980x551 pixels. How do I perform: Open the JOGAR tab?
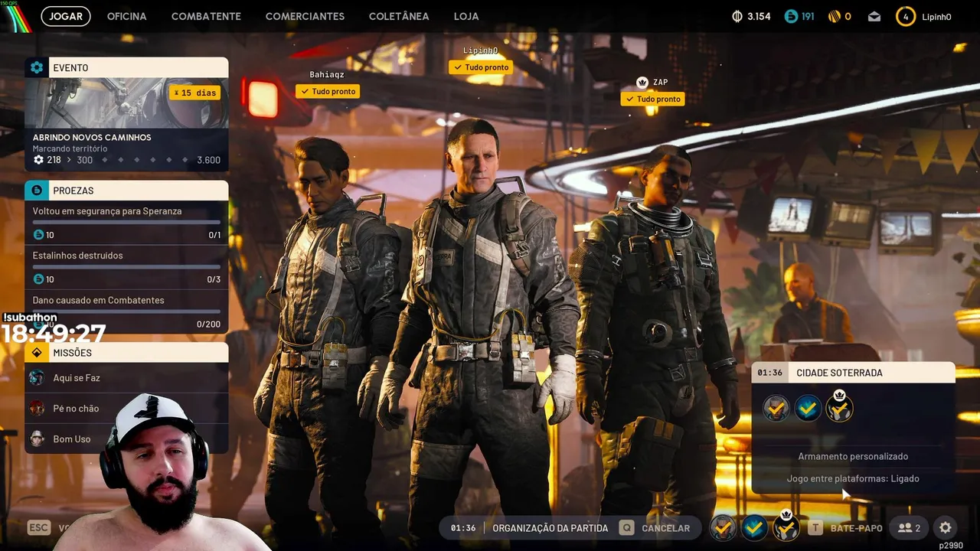pos(66,16)
